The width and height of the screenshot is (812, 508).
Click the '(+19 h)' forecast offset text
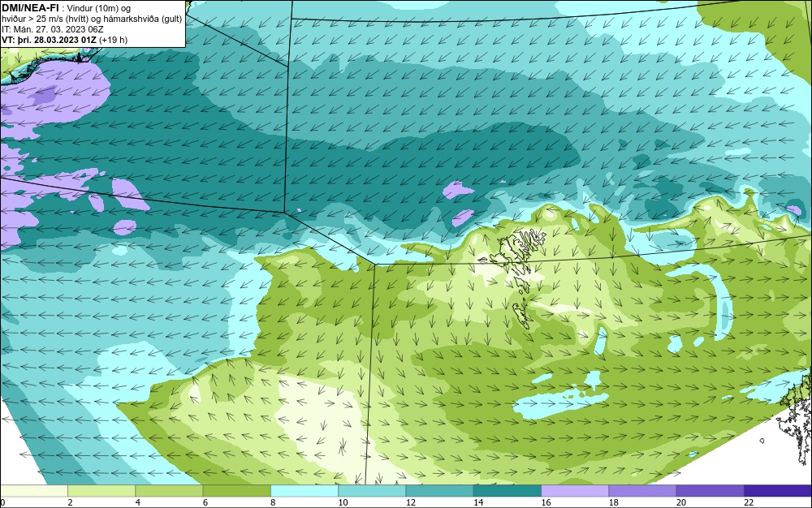[114, 40]
